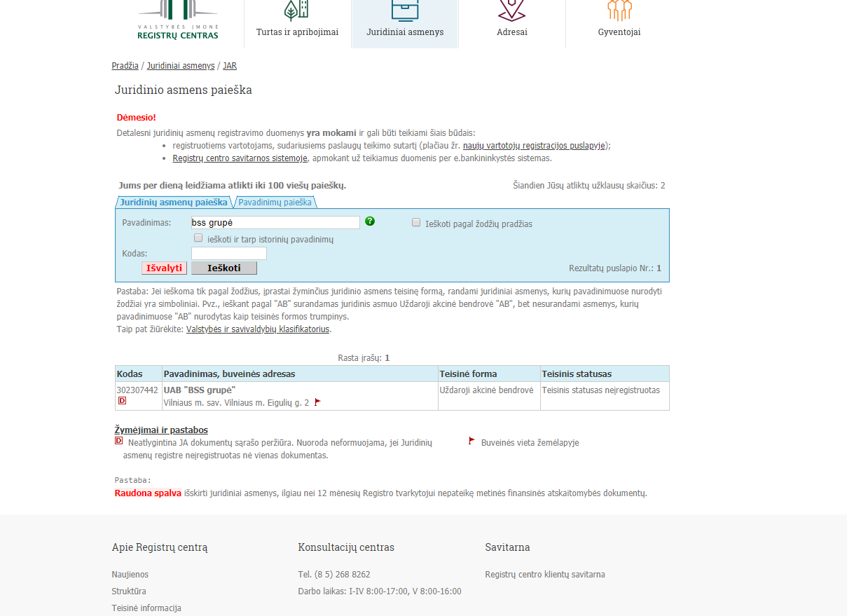The width and height of the screenshot is (847, 616).
Task: Select Juridinių asmenų paieška tab
Action: click(174, 202)
